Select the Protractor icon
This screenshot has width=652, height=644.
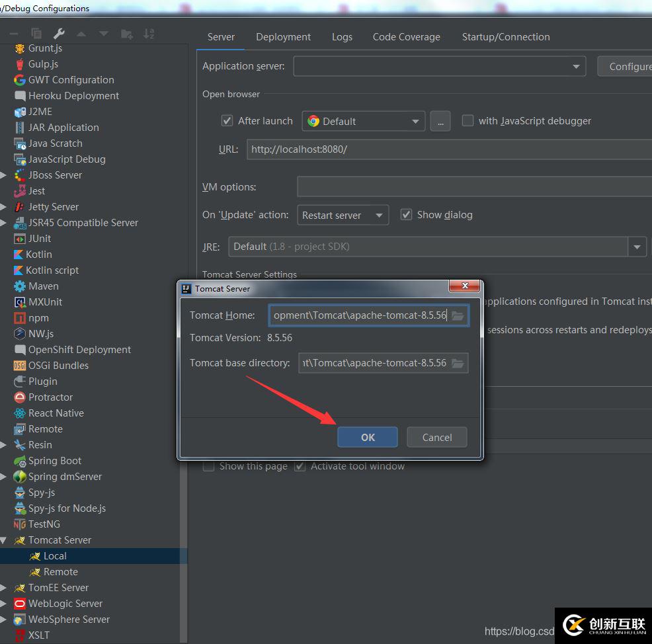[20, 397]
